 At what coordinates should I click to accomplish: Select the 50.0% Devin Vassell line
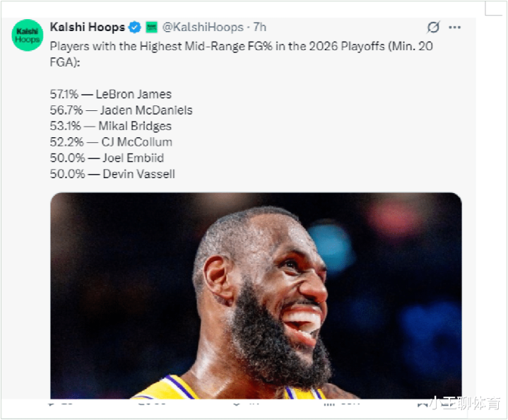(x=112, y=174)
